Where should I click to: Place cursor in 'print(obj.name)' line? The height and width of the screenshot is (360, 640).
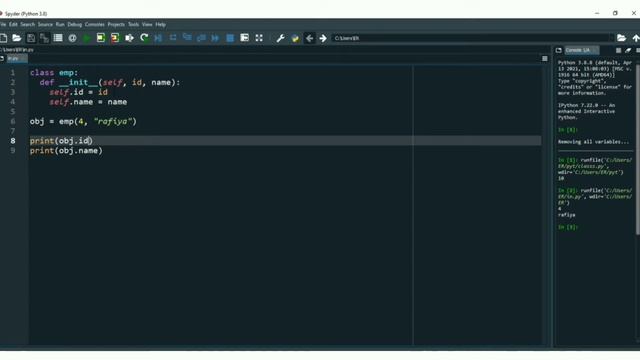point(66,151)
